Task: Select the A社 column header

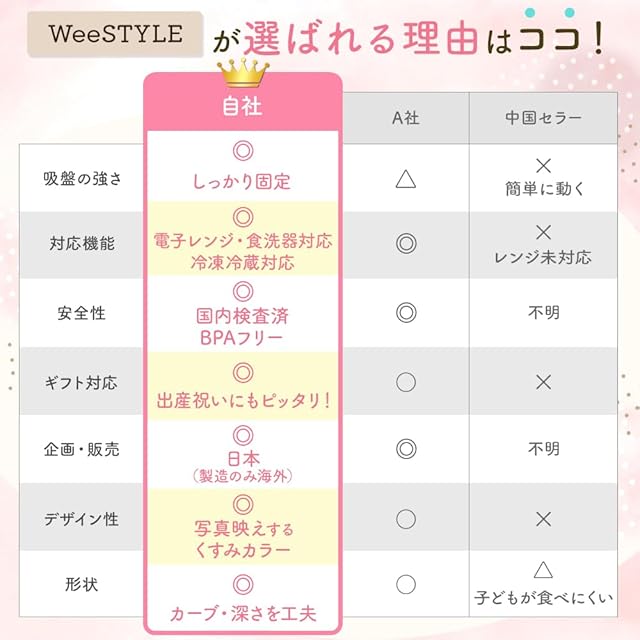Action: coord(405,118)
